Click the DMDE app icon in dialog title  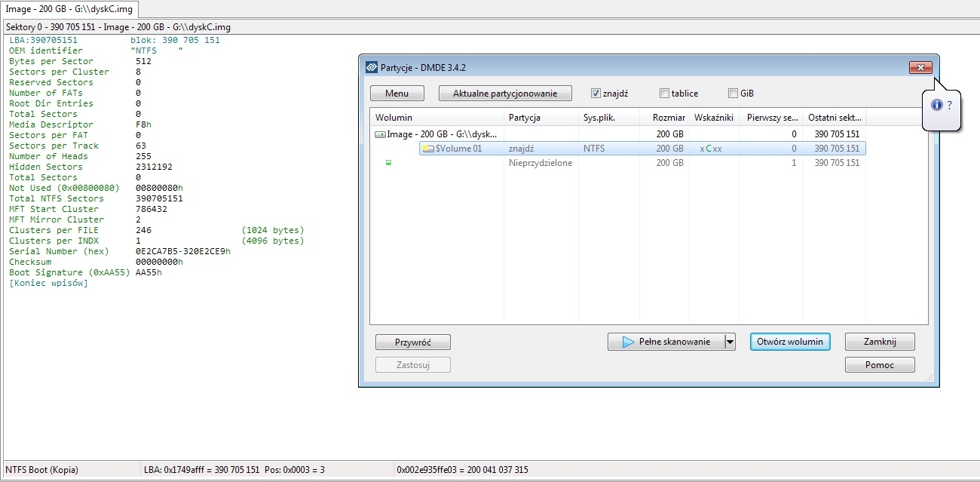(x=371, y=67)
